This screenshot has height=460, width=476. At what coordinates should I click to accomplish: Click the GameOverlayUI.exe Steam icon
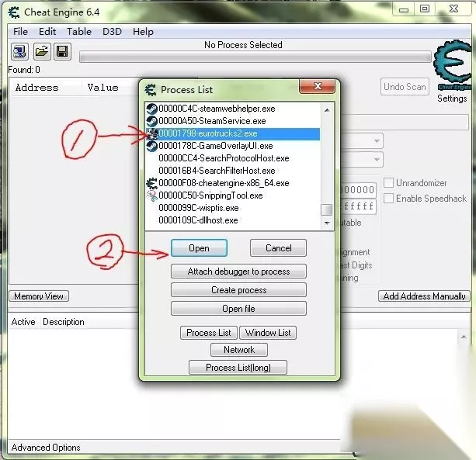[x=151, y=146]
